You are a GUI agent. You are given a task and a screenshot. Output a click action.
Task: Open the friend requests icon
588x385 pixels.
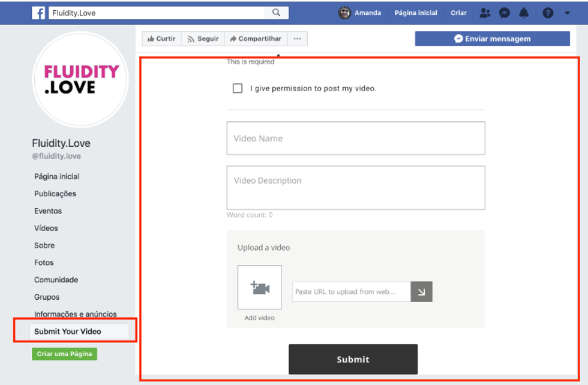(x=485, y=13)
